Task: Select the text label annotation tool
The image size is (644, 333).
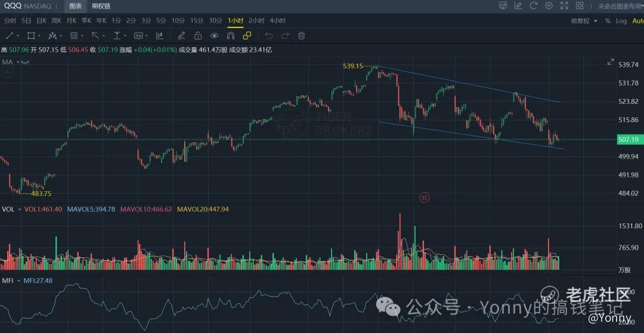Action: pos(138,36)
